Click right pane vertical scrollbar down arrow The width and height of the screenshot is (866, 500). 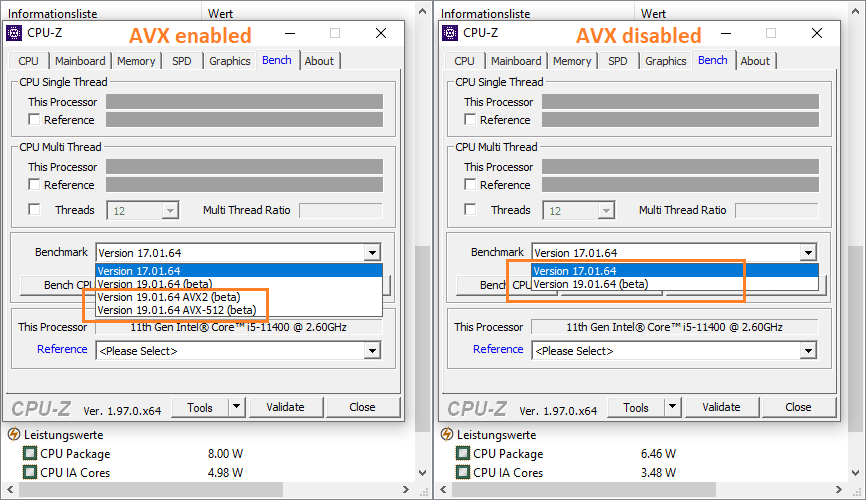855,473
